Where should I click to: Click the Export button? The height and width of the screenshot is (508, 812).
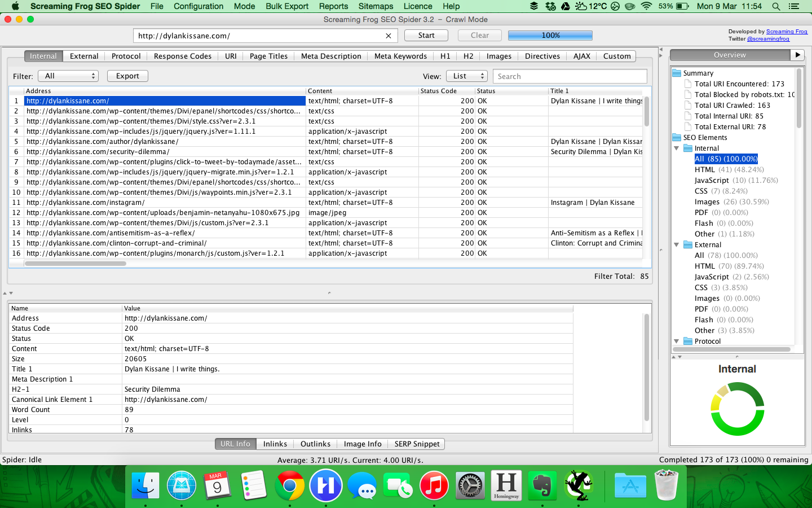click(127, 76)
